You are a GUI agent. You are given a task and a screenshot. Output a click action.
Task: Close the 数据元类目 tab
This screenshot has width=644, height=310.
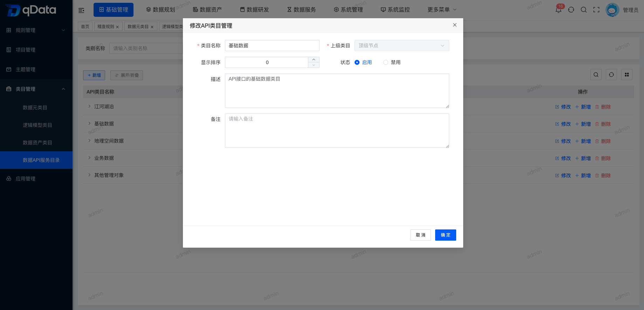coord(152,27)
